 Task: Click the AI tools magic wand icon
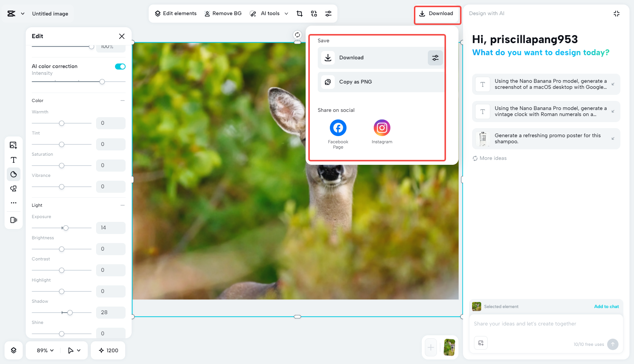253,14
